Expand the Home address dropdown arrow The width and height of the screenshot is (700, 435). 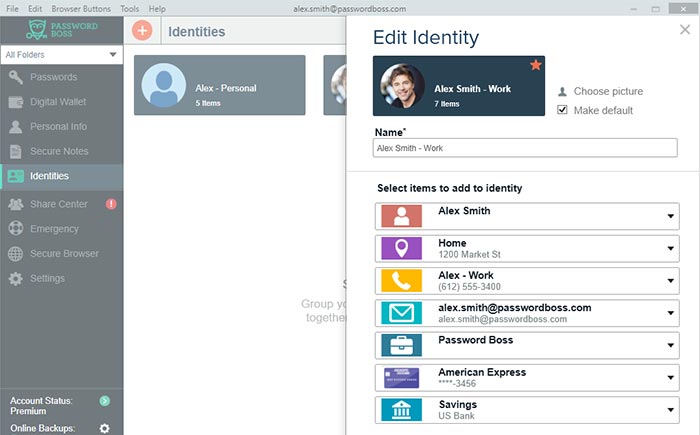click(x=671, y=248)
